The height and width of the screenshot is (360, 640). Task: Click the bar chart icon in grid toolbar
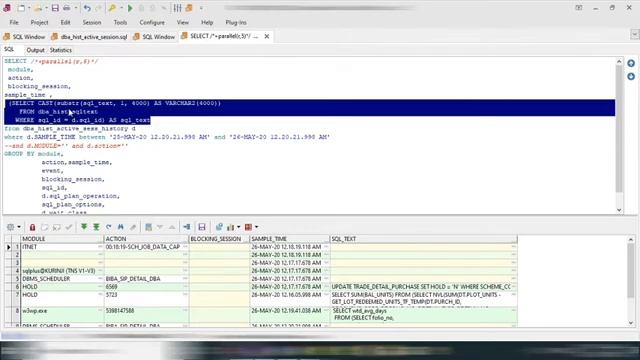[x=231, y=227]
